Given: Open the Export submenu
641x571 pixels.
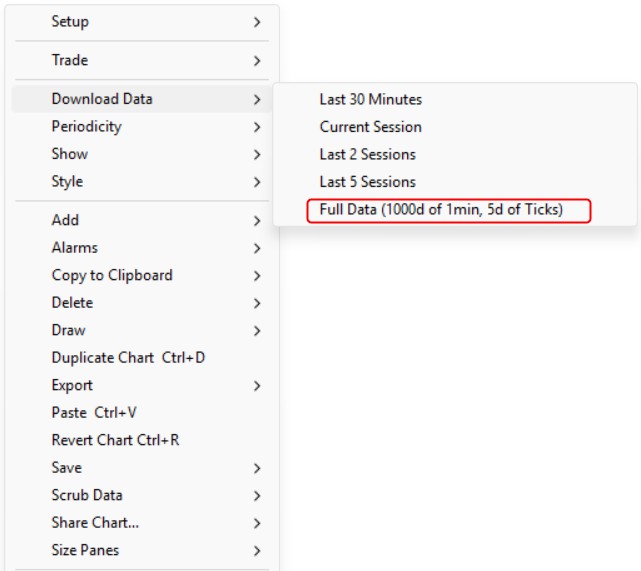Looking at the screenshot, I should 72,385.
